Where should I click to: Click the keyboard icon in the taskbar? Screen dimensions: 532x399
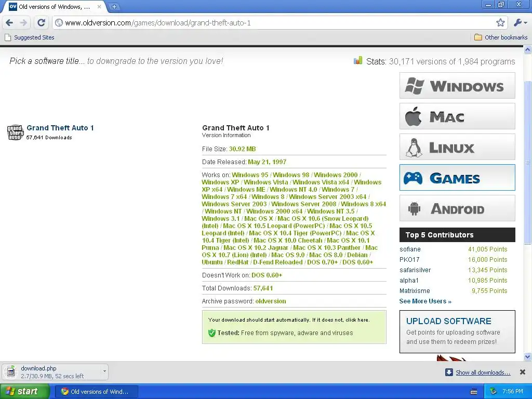(474, 392)
